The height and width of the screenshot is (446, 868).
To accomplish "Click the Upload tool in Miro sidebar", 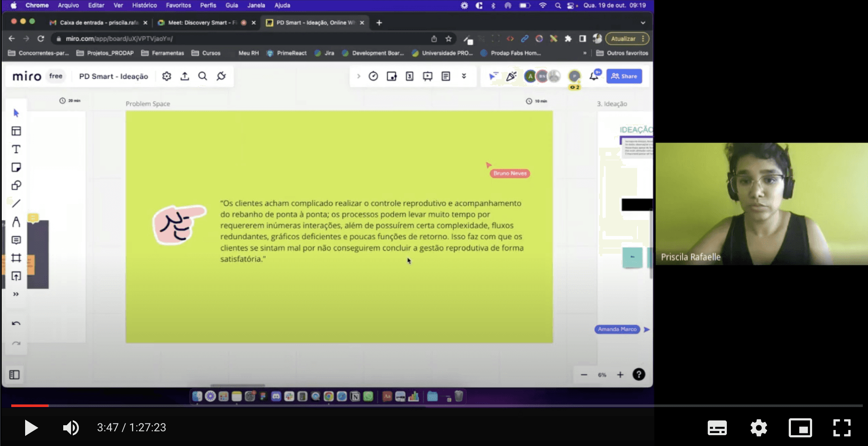I will click(16, 276).
